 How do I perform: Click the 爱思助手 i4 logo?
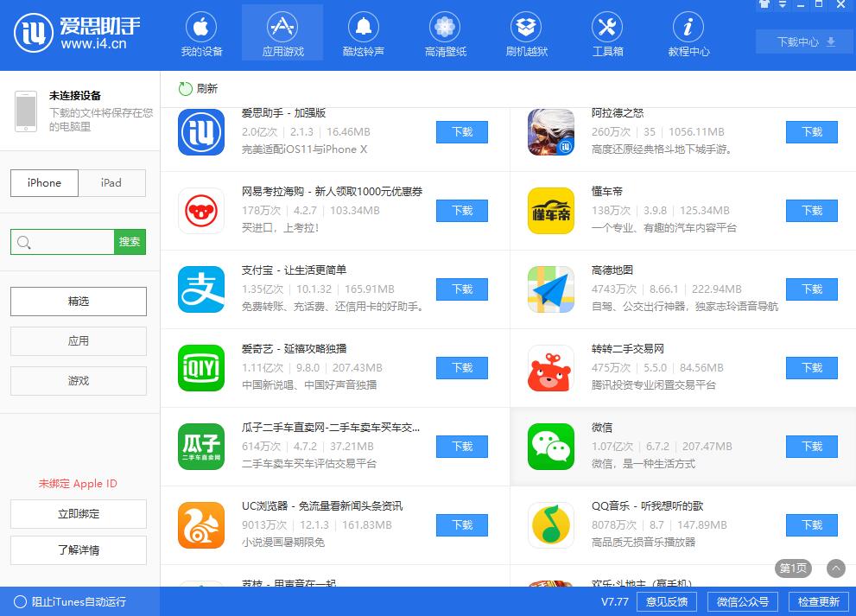pos(77,34)
